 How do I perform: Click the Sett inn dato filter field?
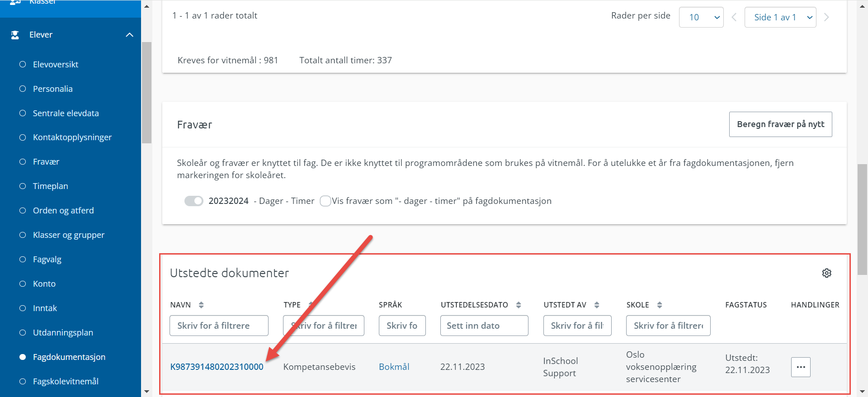tap(484, 326)
